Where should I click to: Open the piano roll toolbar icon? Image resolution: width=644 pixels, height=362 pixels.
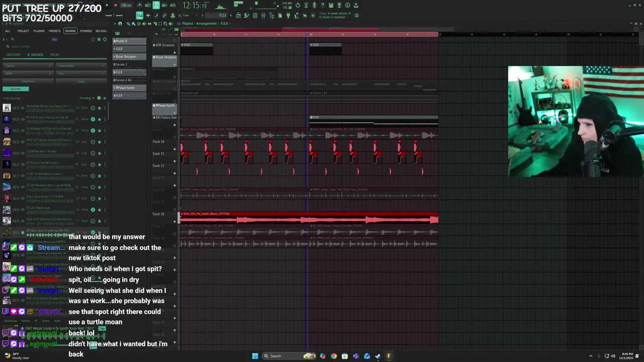247,16
